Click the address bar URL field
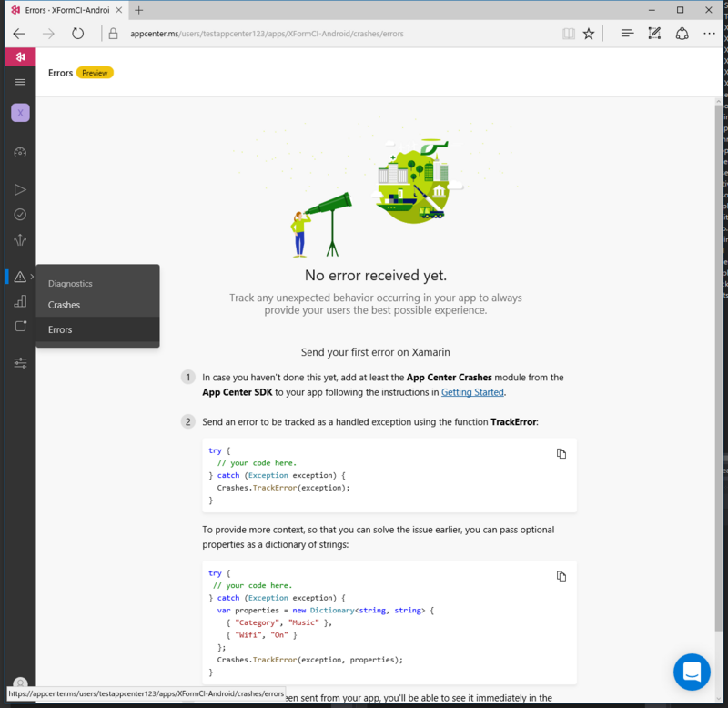Image resolution: width=728 pixels, height=708 pixels. [267, 34]
